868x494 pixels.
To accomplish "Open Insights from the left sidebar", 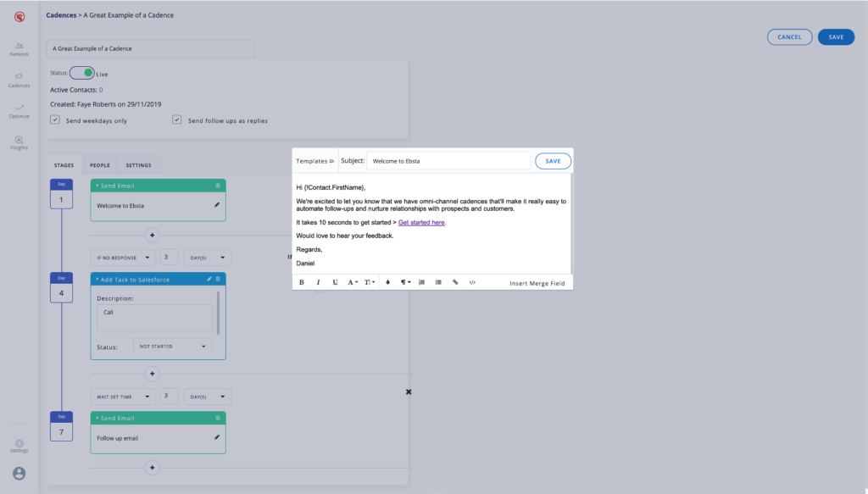I will click(19, 142).
